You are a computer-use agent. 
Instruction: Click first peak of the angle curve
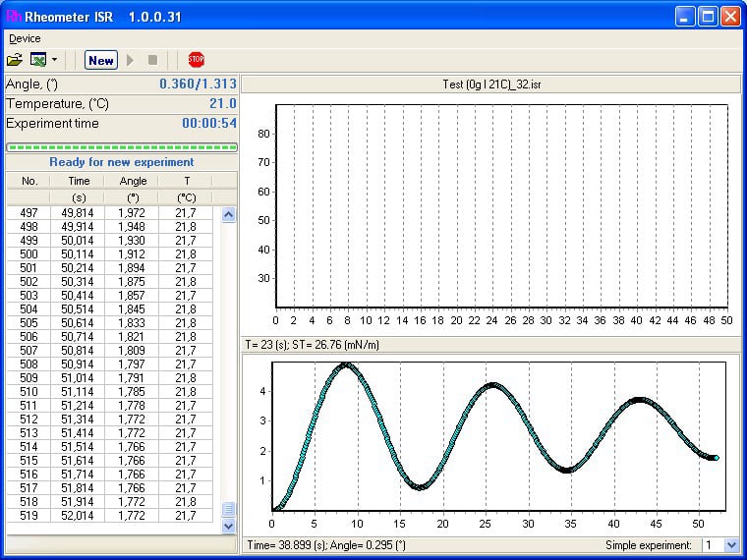(345, 365)
